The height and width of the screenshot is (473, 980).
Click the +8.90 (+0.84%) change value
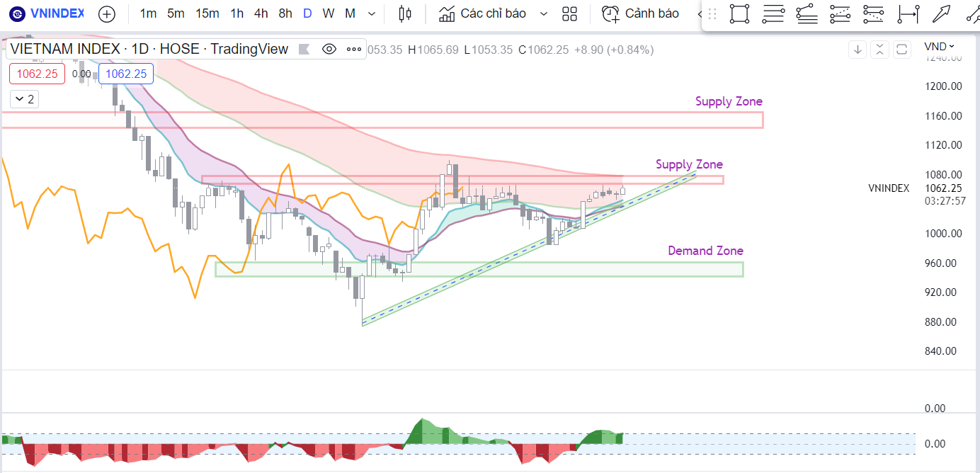(x=613, y=50)
